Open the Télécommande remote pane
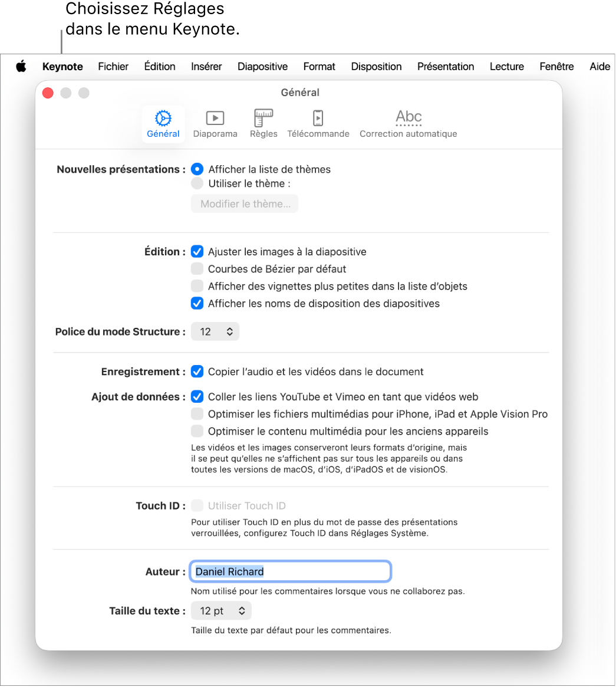The width and height of the screenshot is (616, 687). (x=318, y=124)
